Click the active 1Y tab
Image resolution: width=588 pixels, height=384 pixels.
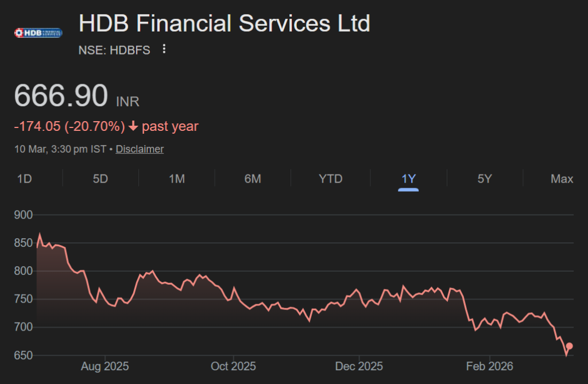click(408, 179)
